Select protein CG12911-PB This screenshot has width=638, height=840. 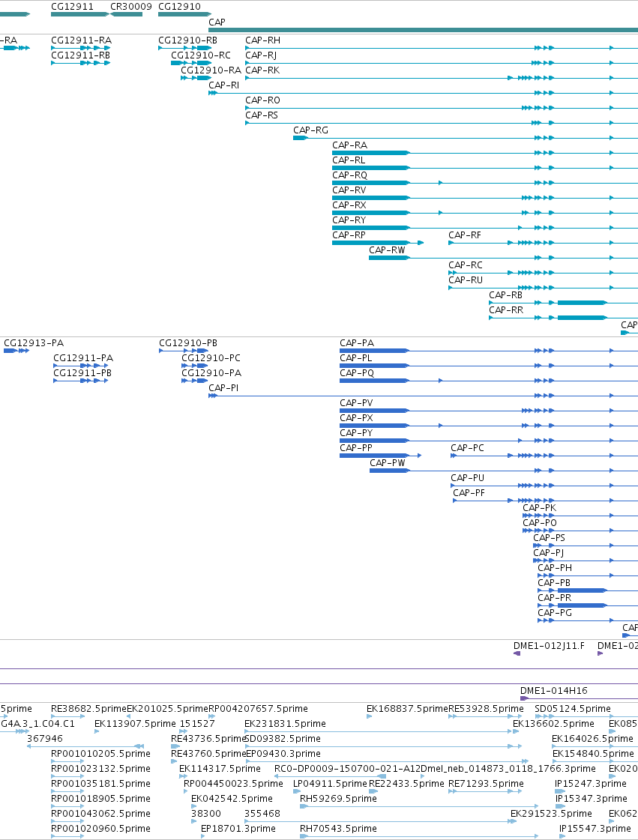click(x=81, y=381)
